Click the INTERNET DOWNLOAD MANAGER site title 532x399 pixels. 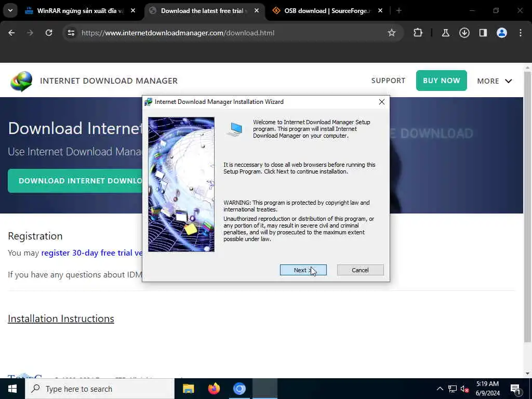pos(109,81)
